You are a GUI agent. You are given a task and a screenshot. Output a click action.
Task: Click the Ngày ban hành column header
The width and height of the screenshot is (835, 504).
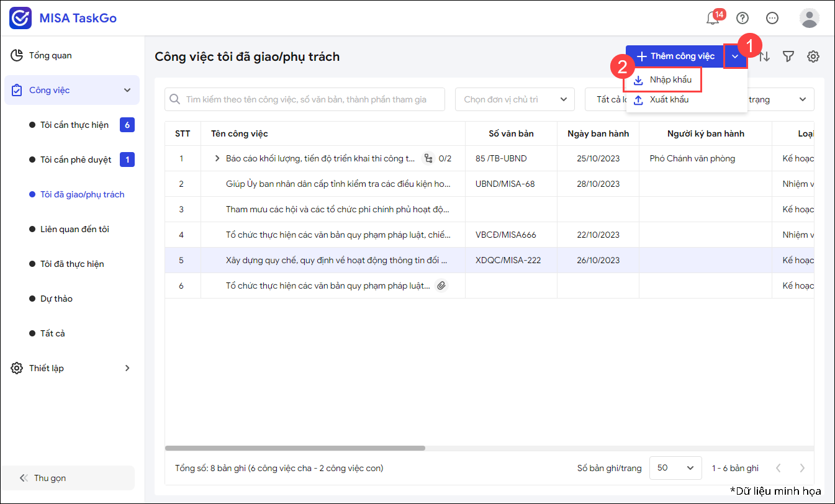(598, 133)
